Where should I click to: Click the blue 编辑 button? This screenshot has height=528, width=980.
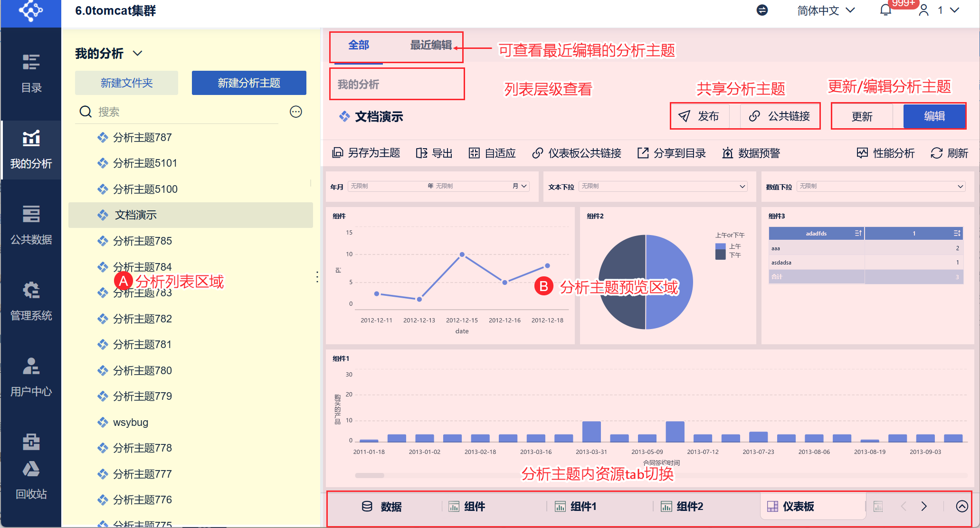[933, 116]
